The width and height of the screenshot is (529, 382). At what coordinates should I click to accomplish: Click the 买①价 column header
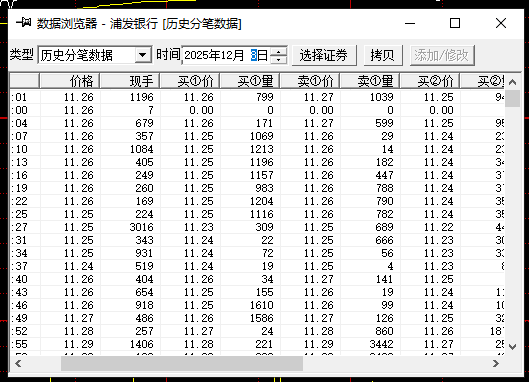190,81
